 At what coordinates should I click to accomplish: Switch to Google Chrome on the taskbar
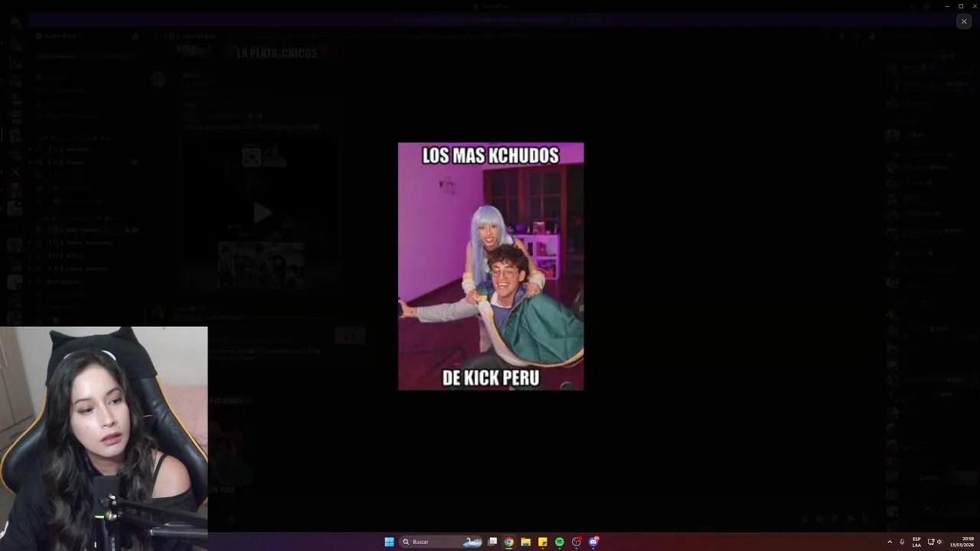(509, 542)
